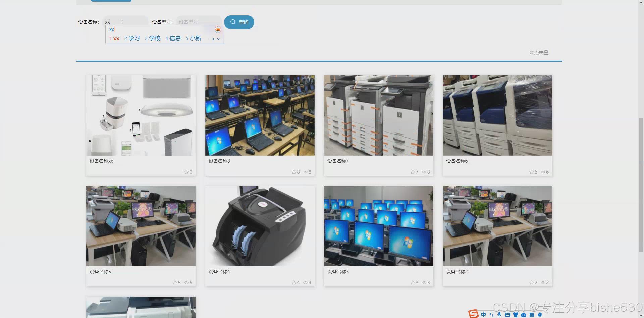Focus the 设备名称 input field
644x318 pixels.
125,22
